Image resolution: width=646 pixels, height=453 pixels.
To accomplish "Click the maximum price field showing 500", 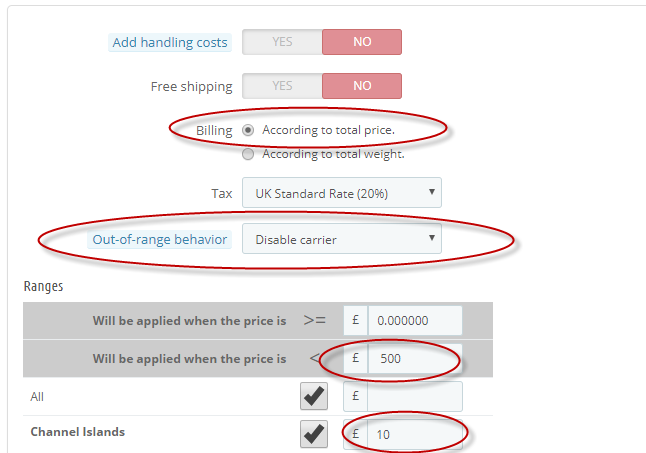I will tap(414, 358).
